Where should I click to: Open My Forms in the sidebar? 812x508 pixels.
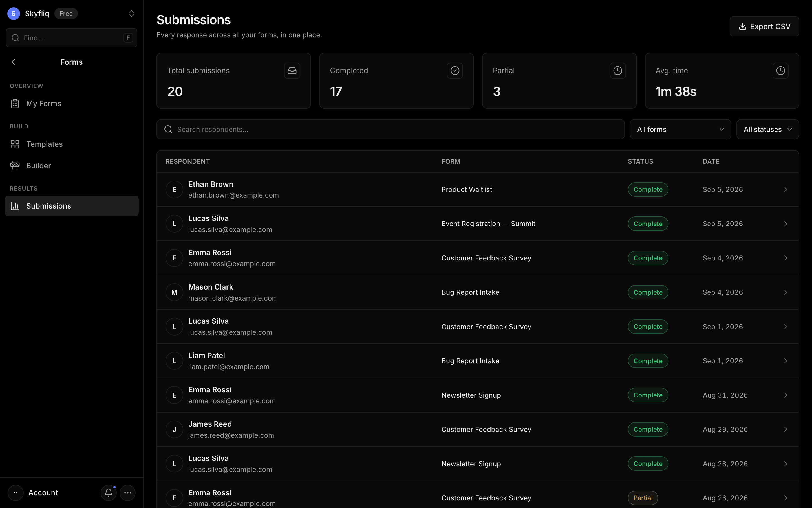point(71,104)
